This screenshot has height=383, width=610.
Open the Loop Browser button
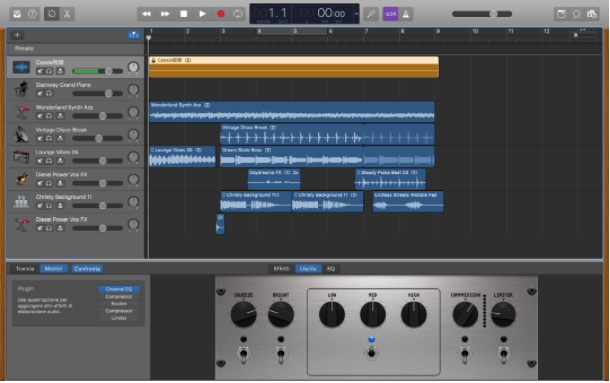(577, 14)
